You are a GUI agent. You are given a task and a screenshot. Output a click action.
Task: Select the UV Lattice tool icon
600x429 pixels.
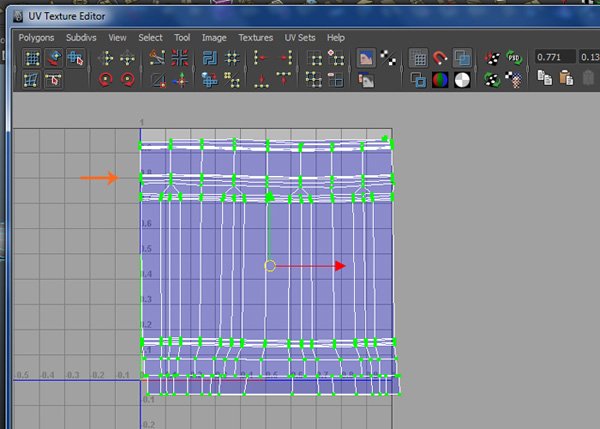pyautogui.click(x=32, y=58)
